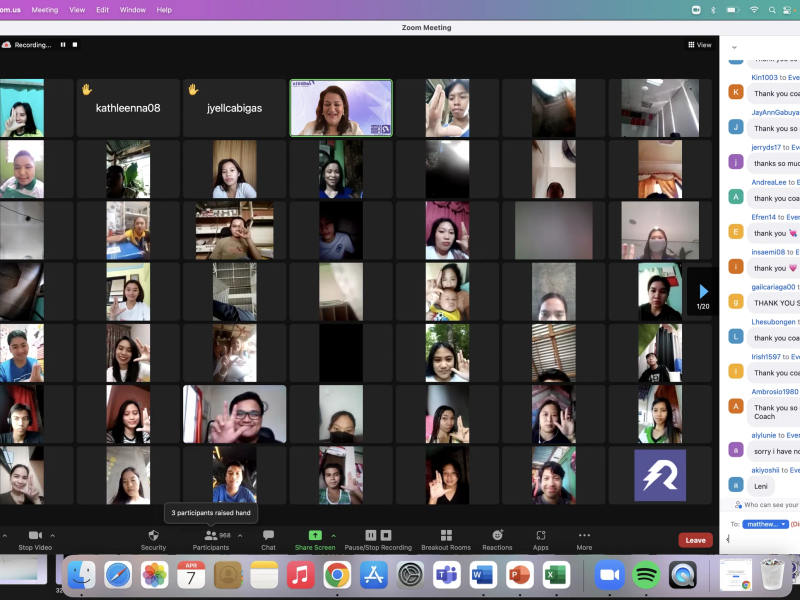
Task: Pause recording via top recording indicator
Action: 63,45
